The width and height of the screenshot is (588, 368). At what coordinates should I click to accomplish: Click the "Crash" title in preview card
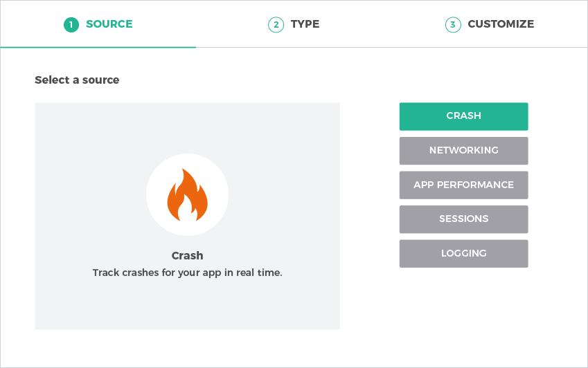(187, 256)
